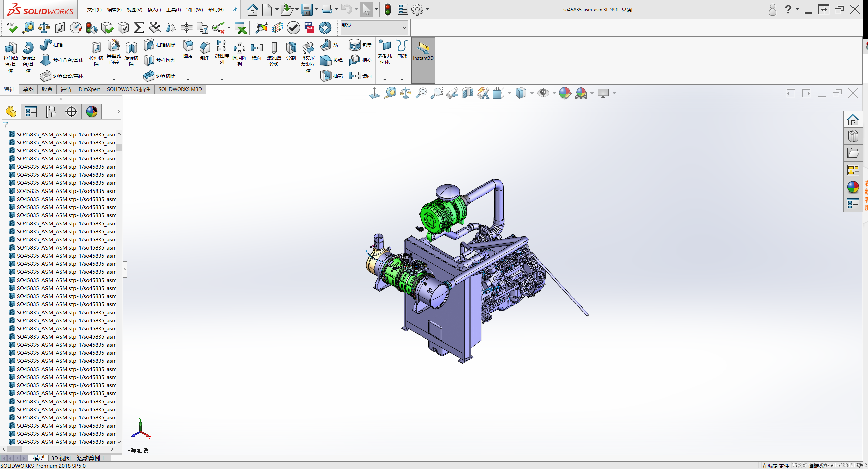Expand the 圆角 fillet dropdown arrow
Image resolution: width=868 pixels, height=469 pixels.
click(x=188, y=79)
